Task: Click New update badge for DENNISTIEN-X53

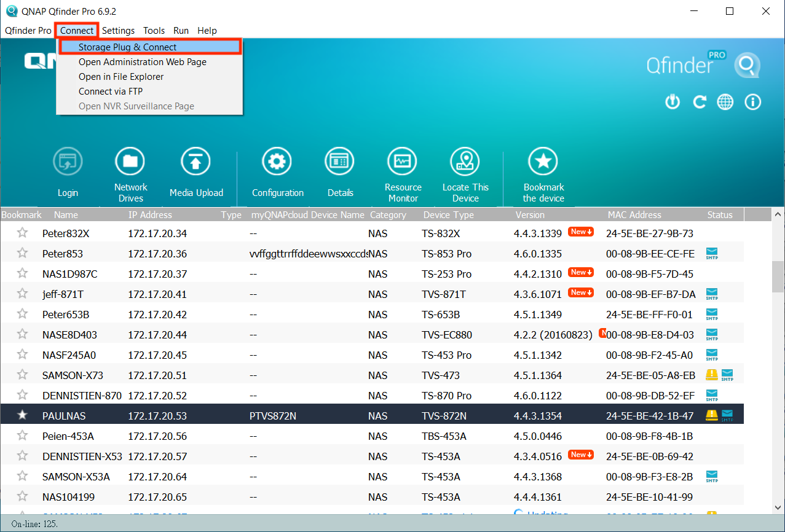Action: coord(581,455)
